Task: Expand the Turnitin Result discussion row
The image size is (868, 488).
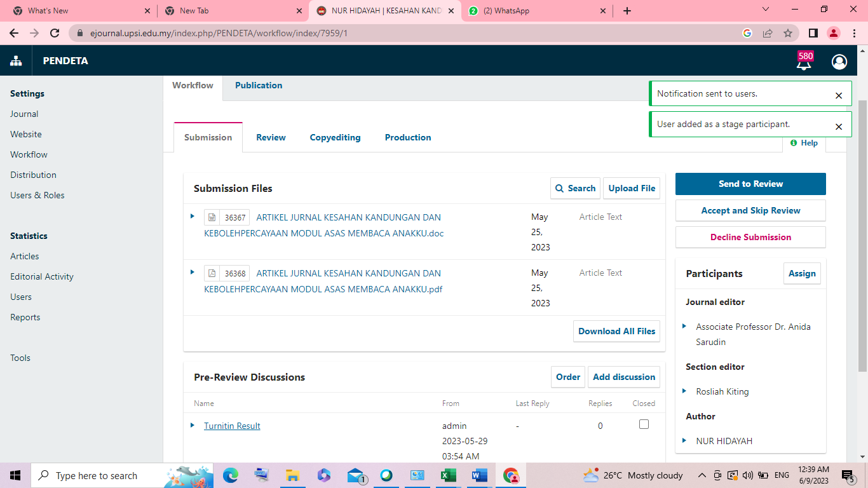Action: (x=193, y=425)
